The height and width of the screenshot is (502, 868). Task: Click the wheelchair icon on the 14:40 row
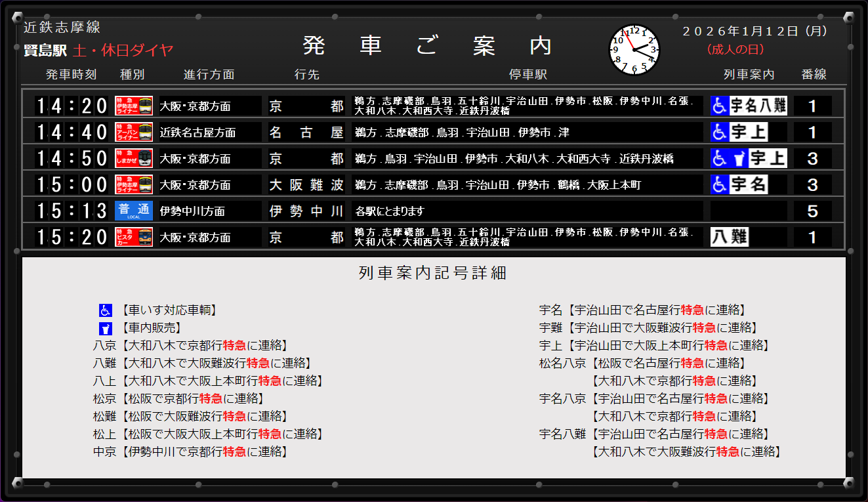click(x=720, y=132)
